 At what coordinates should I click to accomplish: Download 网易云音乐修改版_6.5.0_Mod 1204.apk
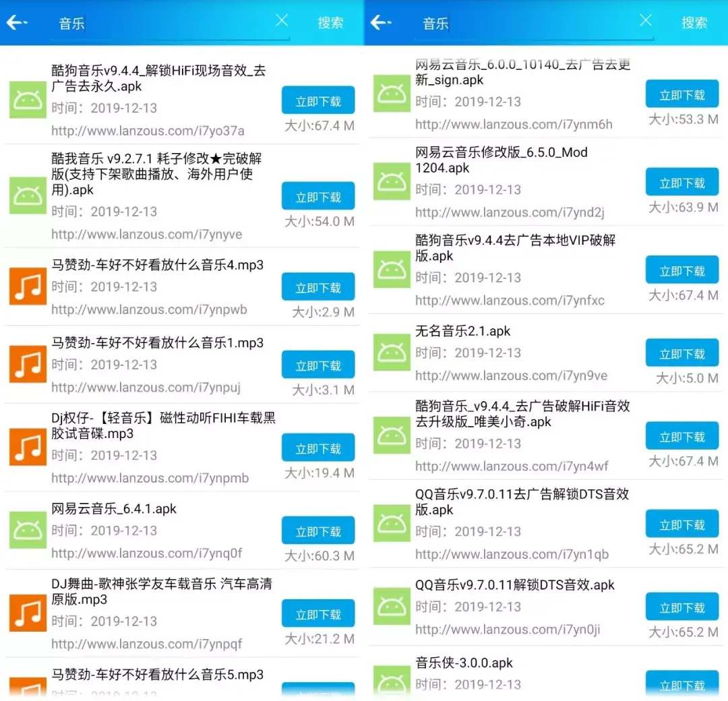682,182
